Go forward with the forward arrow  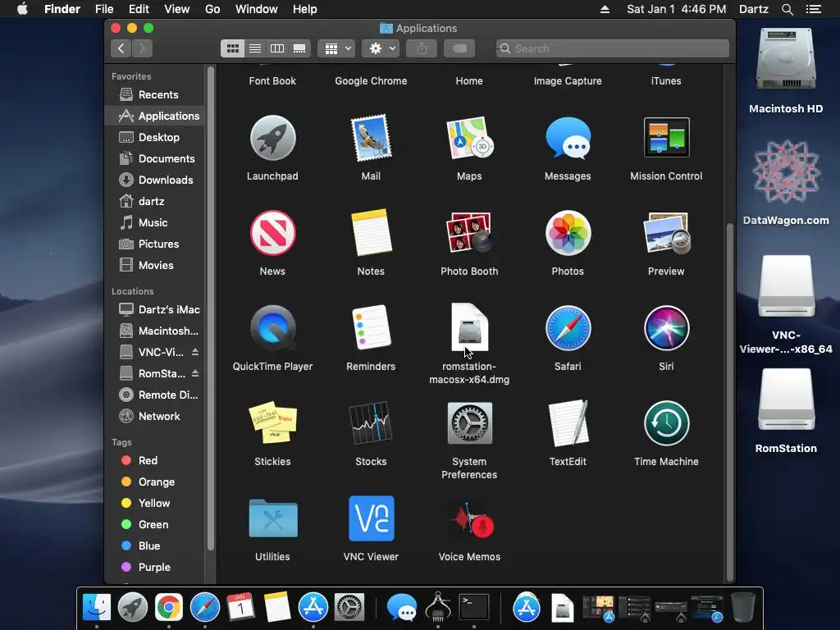142,48
